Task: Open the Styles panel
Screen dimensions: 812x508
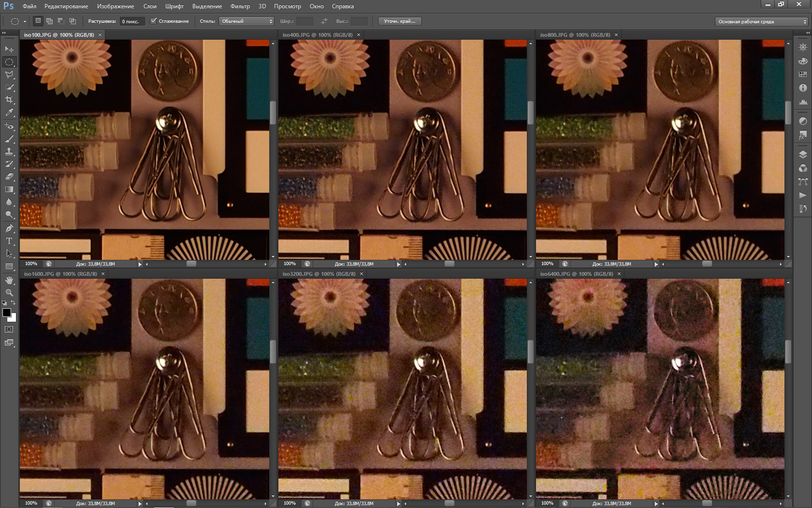Action: [803, 135]
